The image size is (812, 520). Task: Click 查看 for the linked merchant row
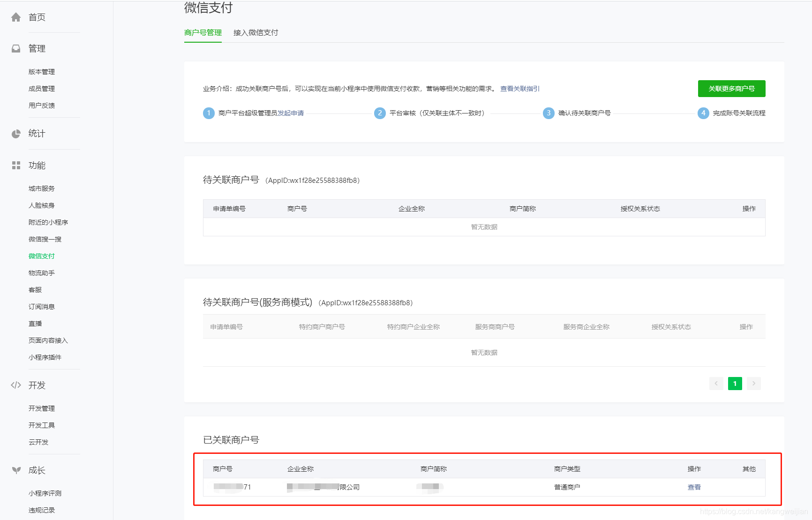click(694, 487)
